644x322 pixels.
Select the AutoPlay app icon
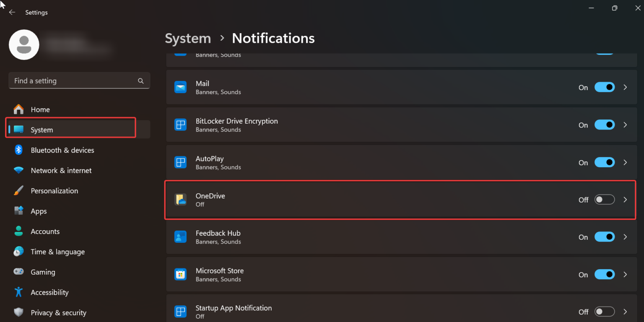(x=180, y=162)
